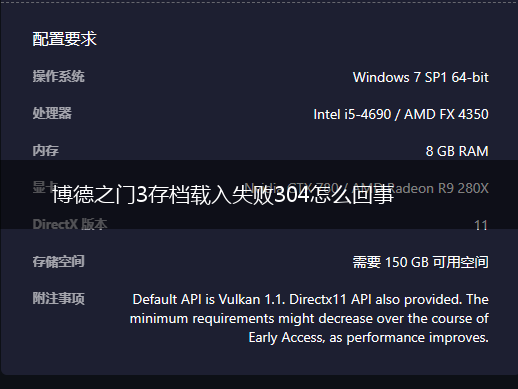Screen dimensions: 518x389
Task: Click the 博德之门3存档载入失败304怎么回事 caption
Action: (x=223, y=195)
